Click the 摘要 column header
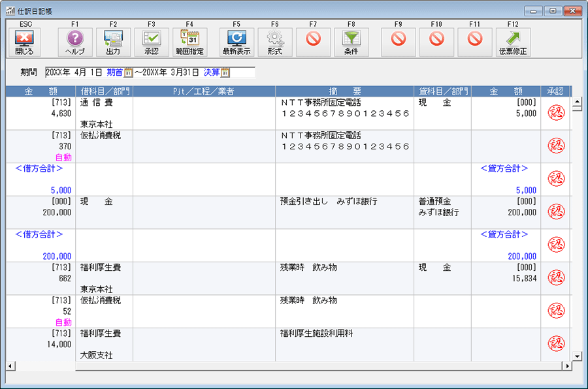The width and height of the screenshot is (588, 389). 344,91
